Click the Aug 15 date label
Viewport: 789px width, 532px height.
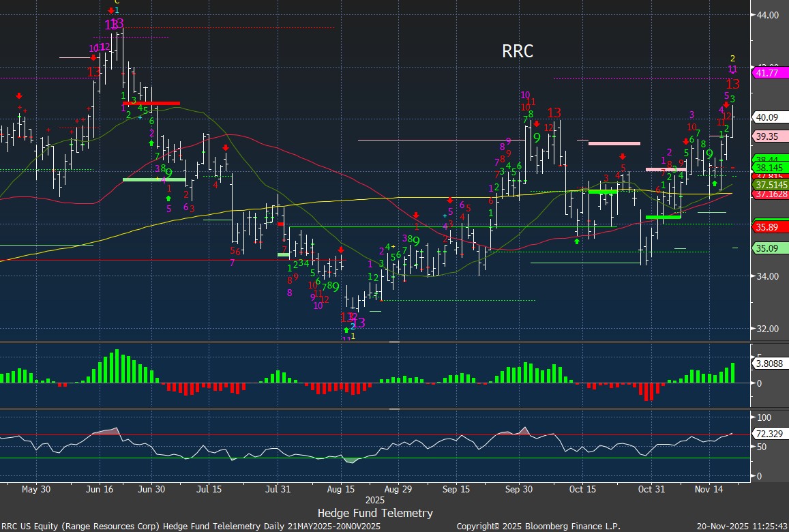341,490
